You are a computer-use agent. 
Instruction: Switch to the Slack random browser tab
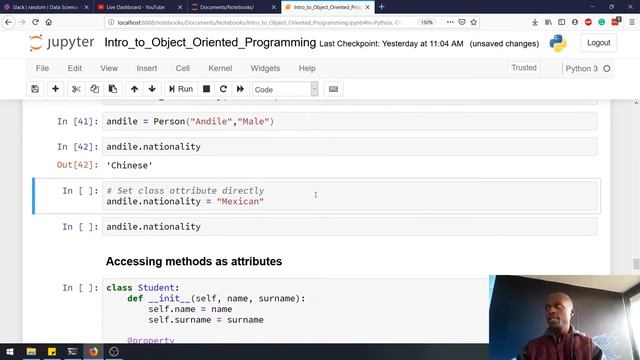(46, 7)
